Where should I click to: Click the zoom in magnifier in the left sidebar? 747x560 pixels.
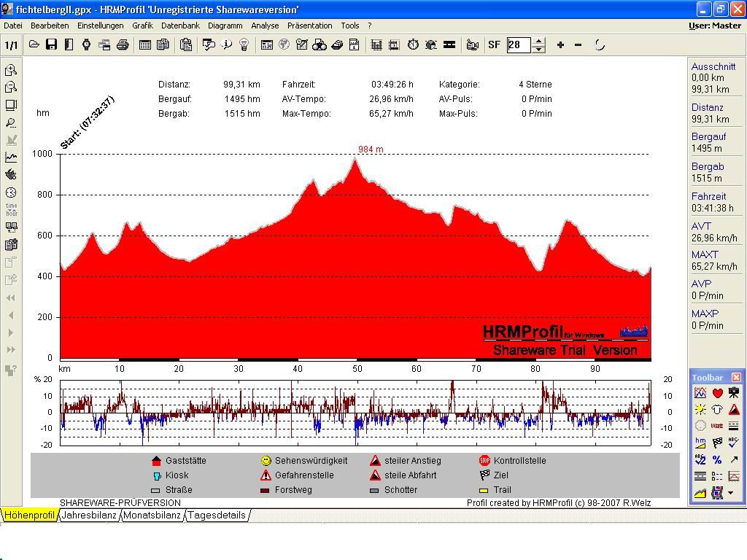tap(11, 70)
